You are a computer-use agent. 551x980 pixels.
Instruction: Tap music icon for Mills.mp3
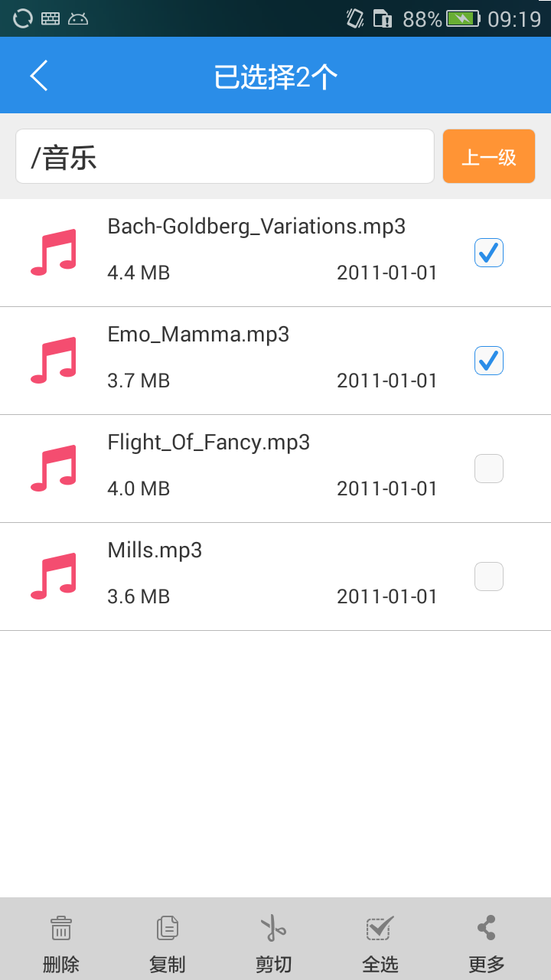click(54, 576)
